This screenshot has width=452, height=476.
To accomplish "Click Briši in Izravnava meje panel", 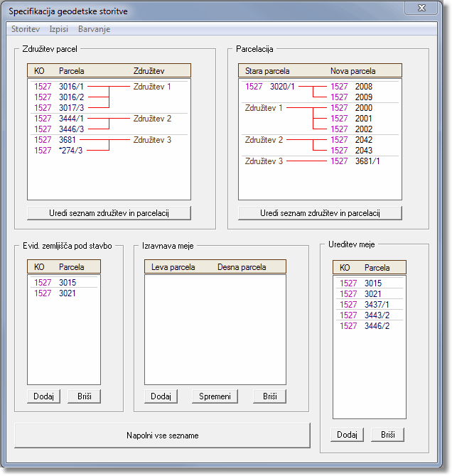I will 269,396.
